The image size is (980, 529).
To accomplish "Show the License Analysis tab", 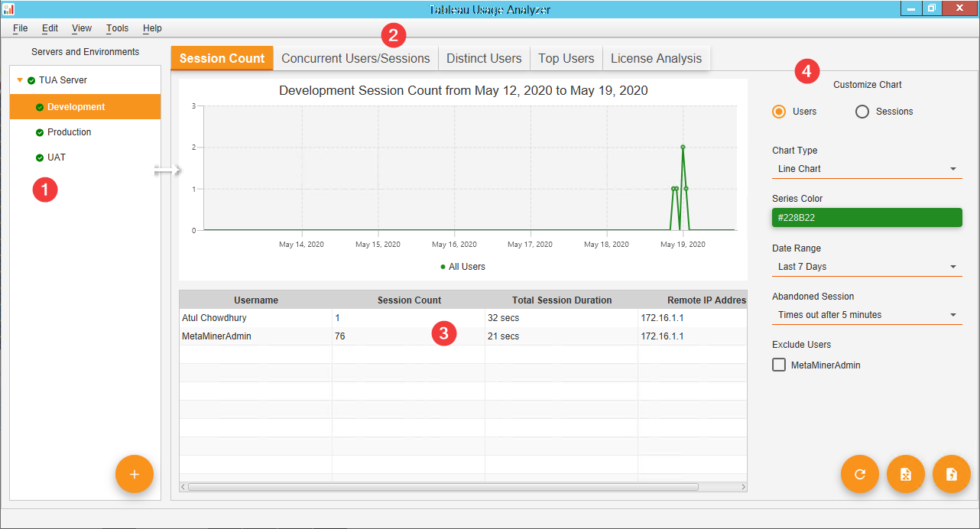I will (657, 58).
